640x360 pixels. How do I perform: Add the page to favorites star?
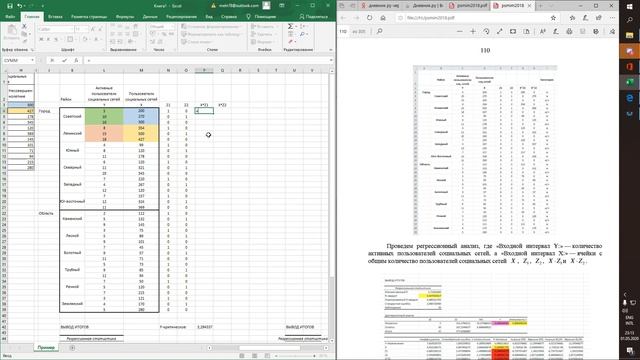tap(553, 18)
